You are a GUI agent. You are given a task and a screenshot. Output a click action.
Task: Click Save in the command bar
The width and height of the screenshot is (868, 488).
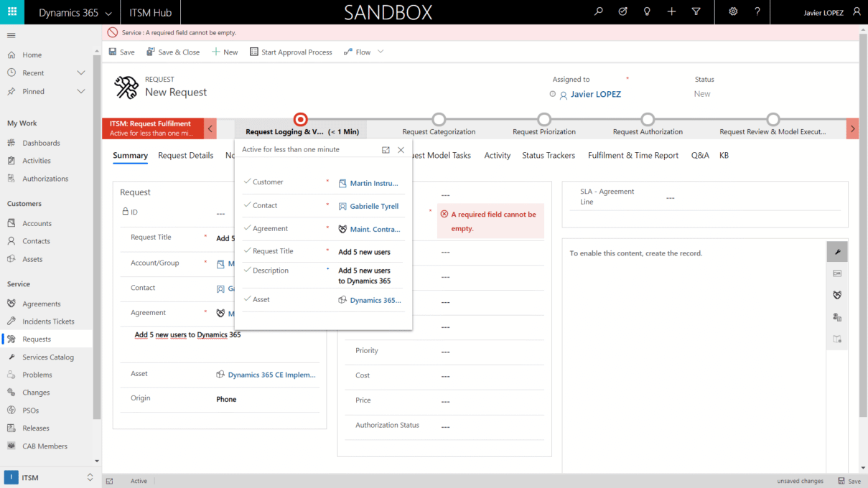(x=122, y=52)
